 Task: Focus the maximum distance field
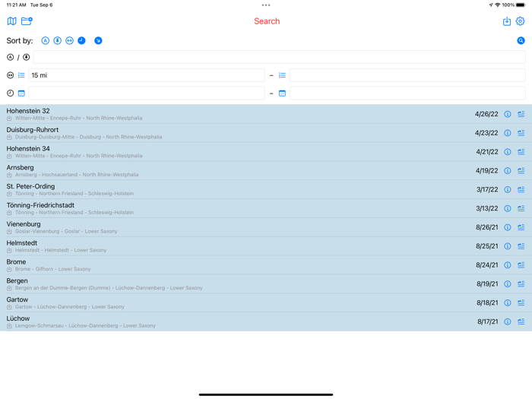[407, 75]
